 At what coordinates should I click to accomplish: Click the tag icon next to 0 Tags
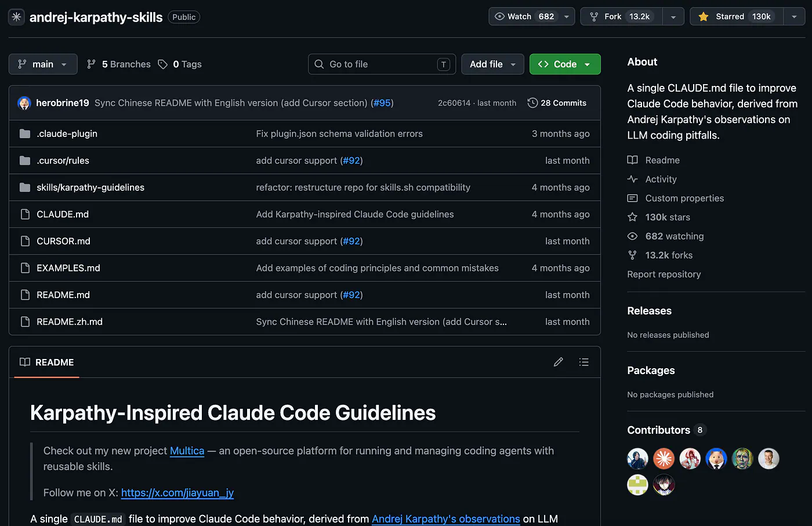pos(163,64)
